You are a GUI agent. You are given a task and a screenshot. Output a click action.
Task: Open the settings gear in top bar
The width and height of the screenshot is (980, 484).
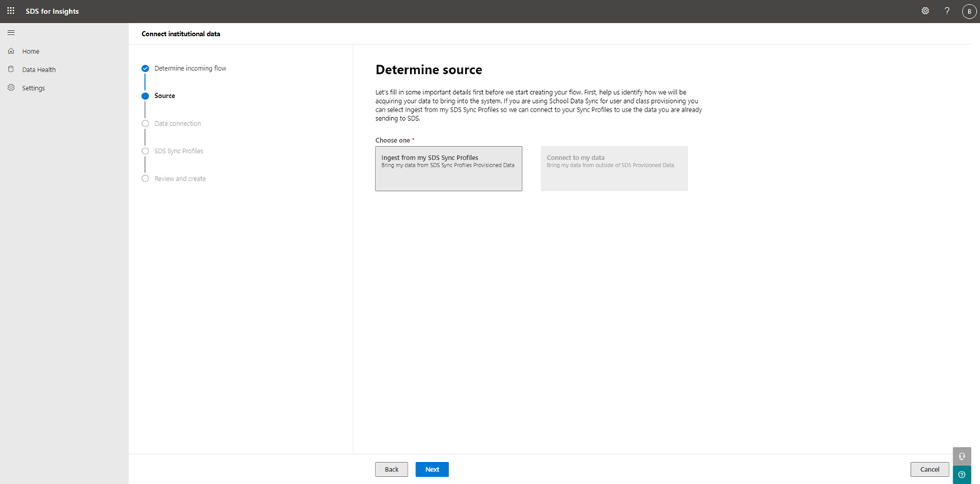[925, 11]
